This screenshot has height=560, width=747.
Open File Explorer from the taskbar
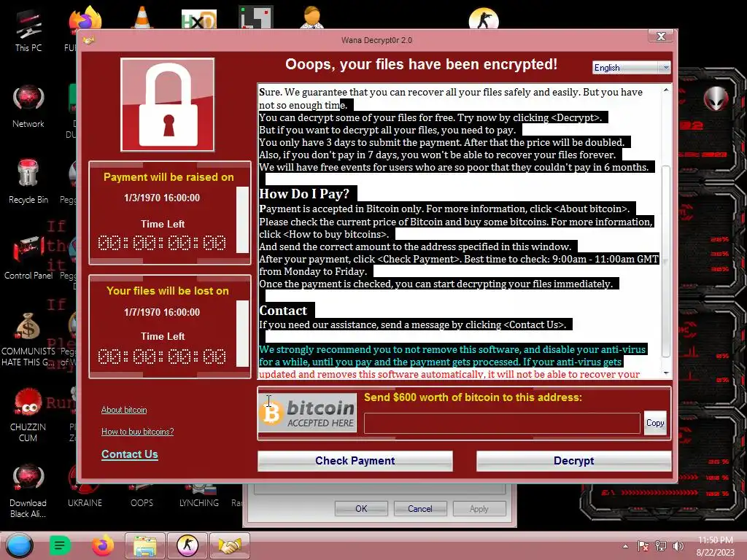145,545
